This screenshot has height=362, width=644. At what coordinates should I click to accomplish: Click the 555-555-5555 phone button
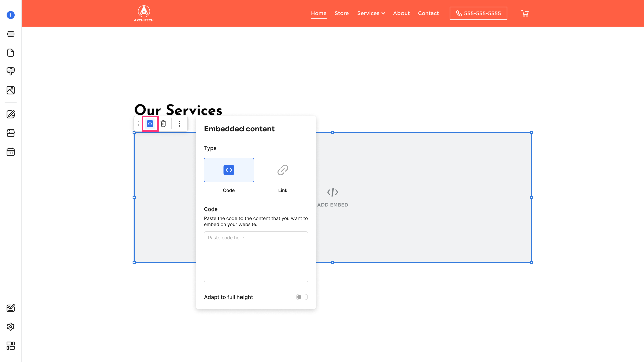[478, 13]
